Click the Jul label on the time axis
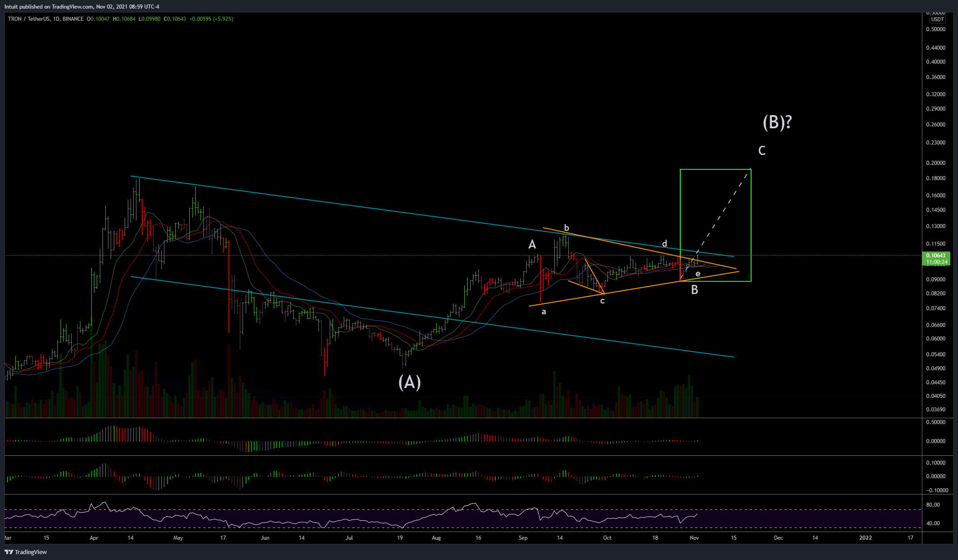The width and height of the screenshot is (958, 560). (349, 538)
